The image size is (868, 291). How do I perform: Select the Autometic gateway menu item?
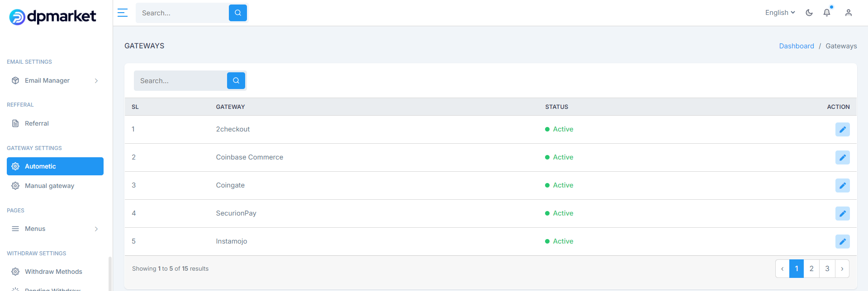tap(55, 166)
